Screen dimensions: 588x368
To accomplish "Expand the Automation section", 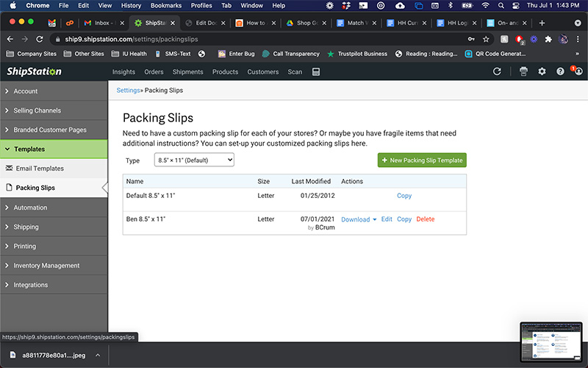I will pos(54,208).
